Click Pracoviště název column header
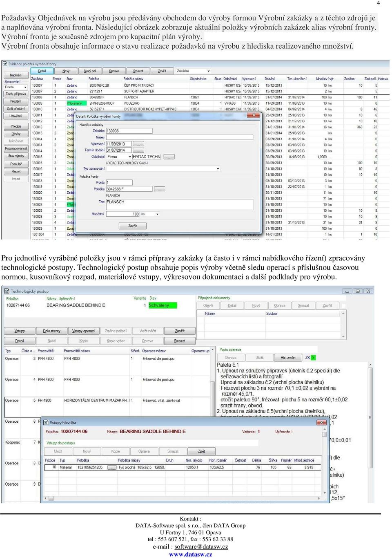392x558 pixels. pyautogui.click(x=77, y=351)
